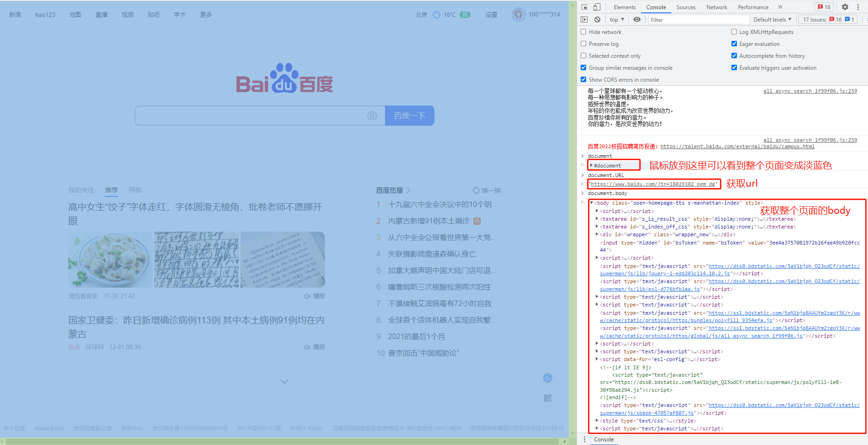Viewport: 868px width, 445px height.
Task: Open DevTools settings gear
Action: coord(845,7)
